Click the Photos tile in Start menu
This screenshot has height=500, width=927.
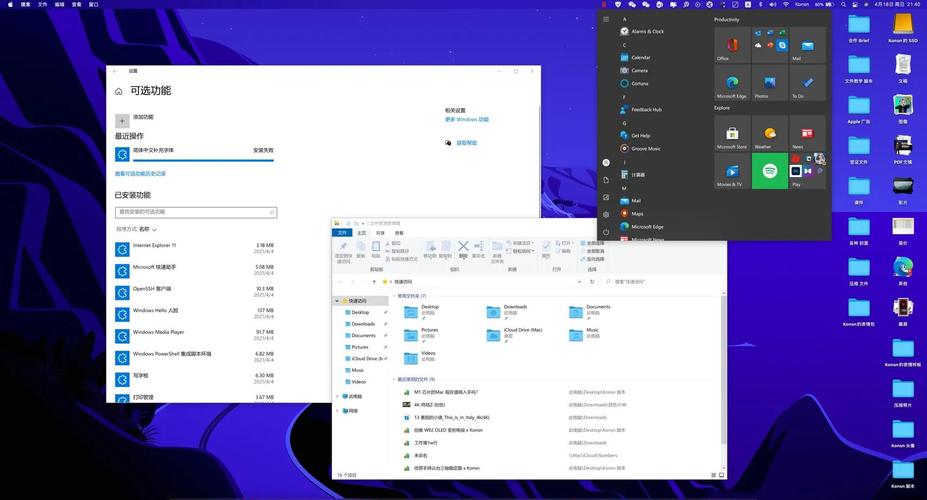pyautogui.click(x=770, y=84)
